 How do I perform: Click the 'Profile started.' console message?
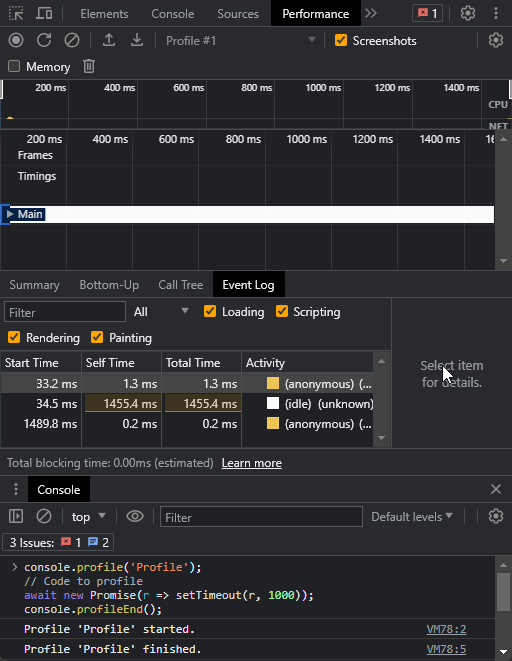[x=109, y=629]
